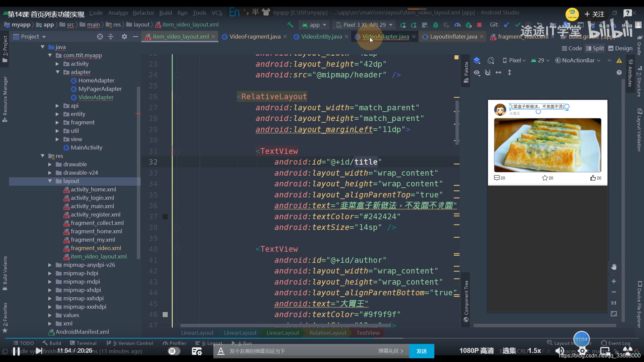Image resolution: width=644 pixels, height=362 pixels.
Task: Click the orientation rotate icon in preview
Action: coord(491,60)
